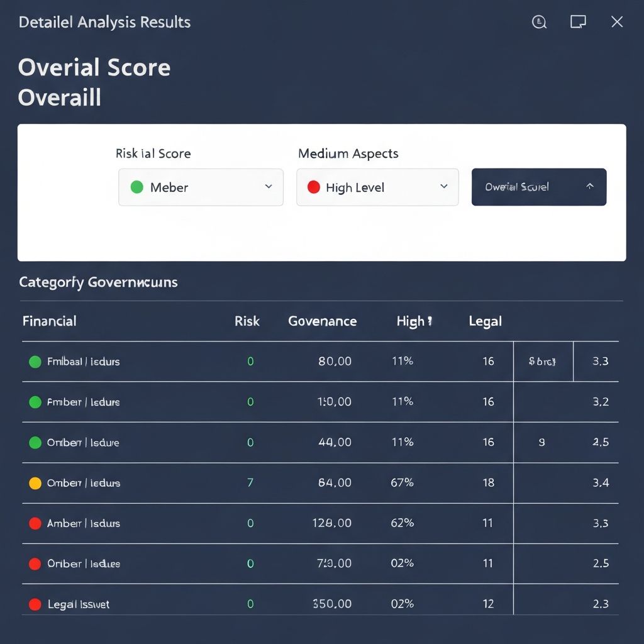
Task: Toggle the green indicator on the Fmber Issues row
Action: point(35,402)
